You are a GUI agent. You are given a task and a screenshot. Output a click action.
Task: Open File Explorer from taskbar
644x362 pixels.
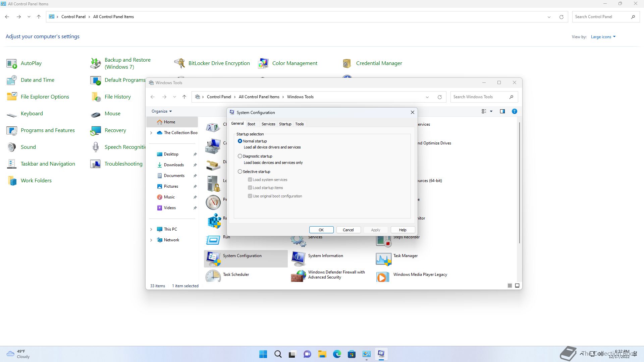tap(322, 354)
